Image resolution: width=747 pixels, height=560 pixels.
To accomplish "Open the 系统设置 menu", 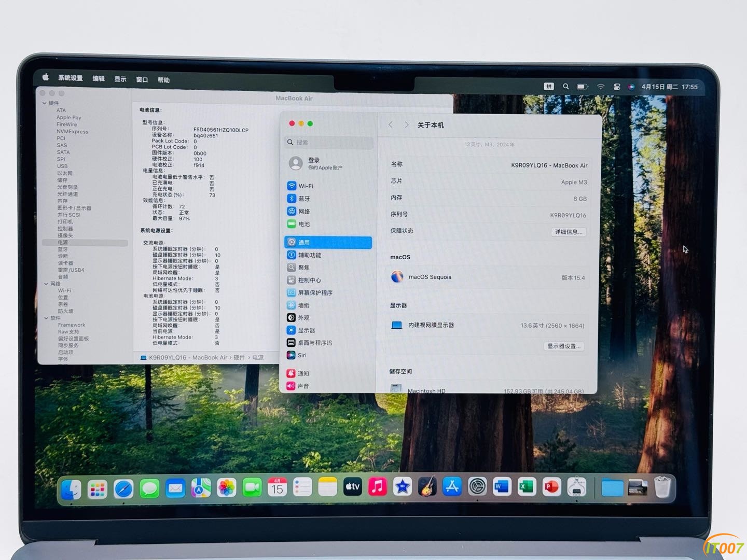I will pyautogui.click(x=71, y=78).
